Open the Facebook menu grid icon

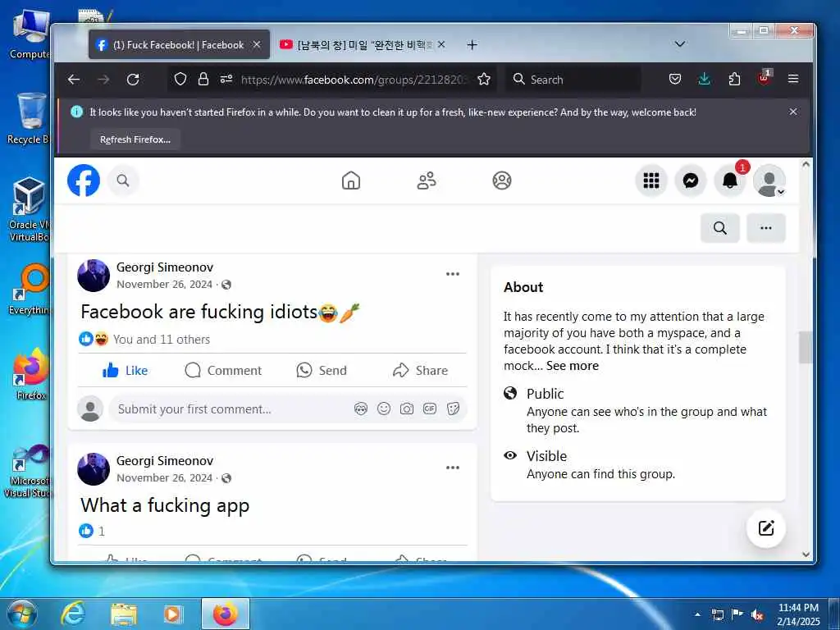(651, 180)
